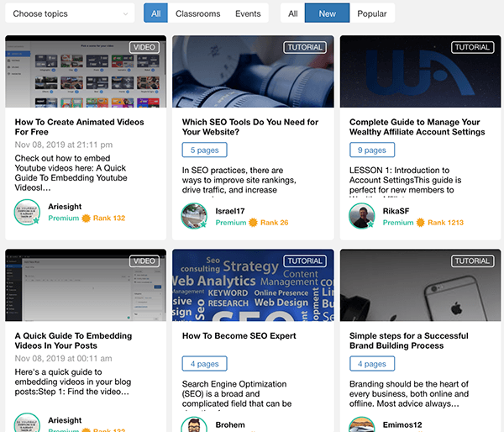Open Ariesight's avatar on embedding videos card
The height and width of the screenshot is (432, 504).
[27, 423]
